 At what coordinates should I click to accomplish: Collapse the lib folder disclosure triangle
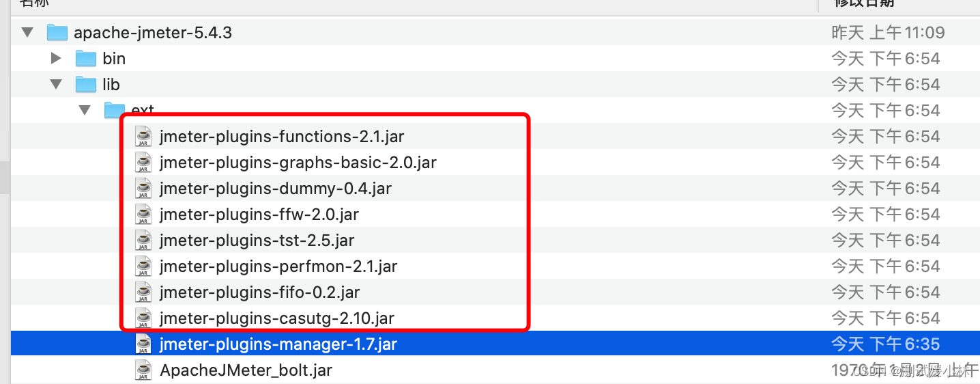pyautogui.click(x=56, y=84)
